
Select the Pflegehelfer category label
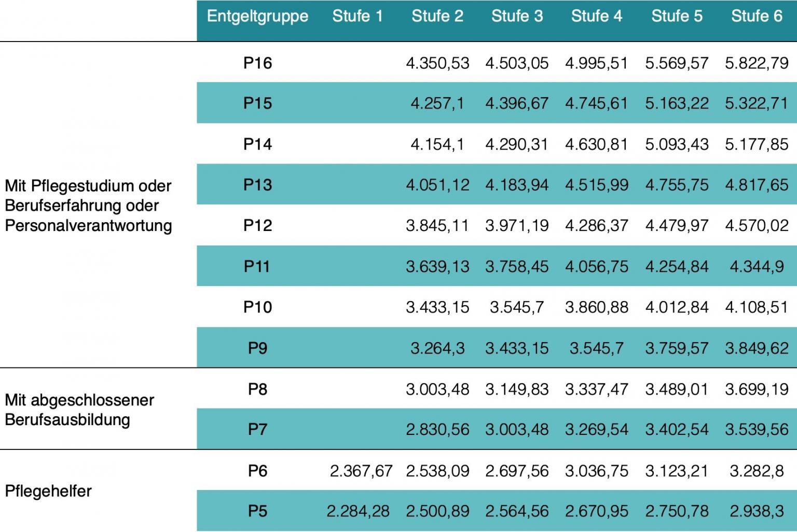[x=48, y=491]
